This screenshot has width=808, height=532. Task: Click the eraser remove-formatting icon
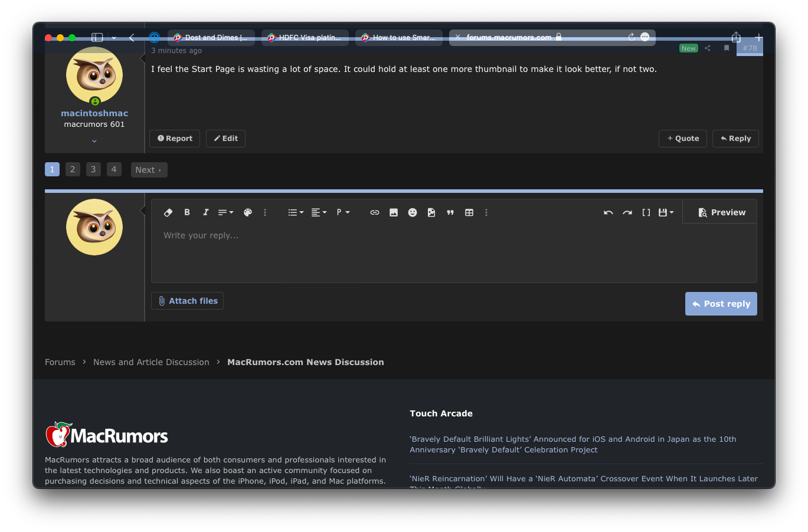[x=168, y=212]
